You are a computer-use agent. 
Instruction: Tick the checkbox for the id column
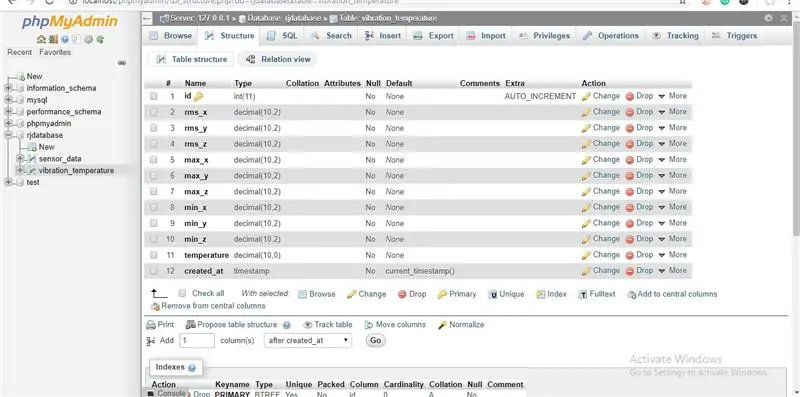coord(154,96)
